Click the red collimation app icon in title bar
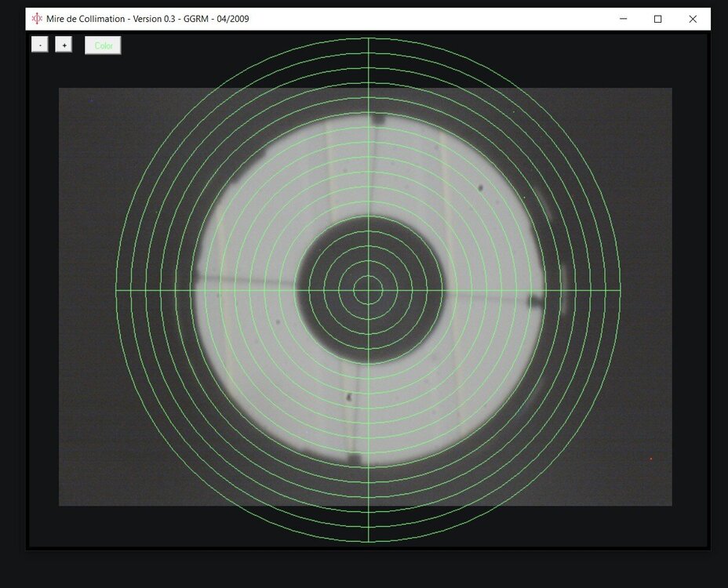The height and width of the screenshot is (588, 728). 37,19
